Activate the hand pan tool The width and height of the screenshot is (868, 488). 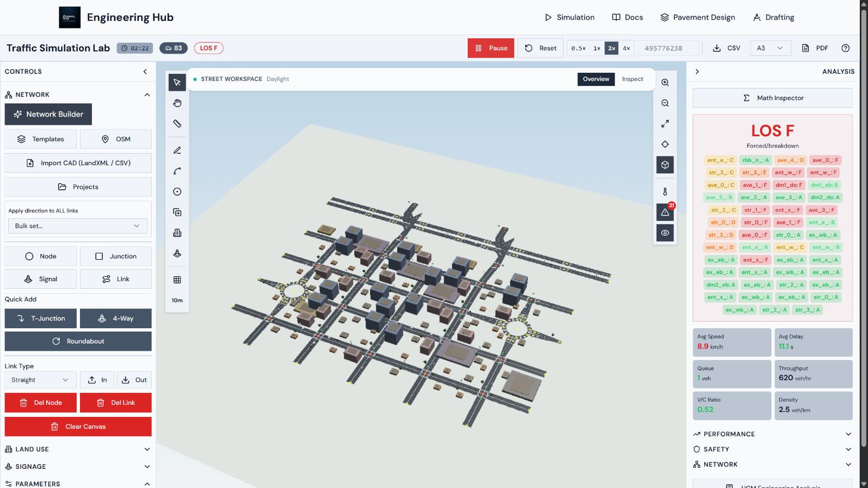click(177, 103)
